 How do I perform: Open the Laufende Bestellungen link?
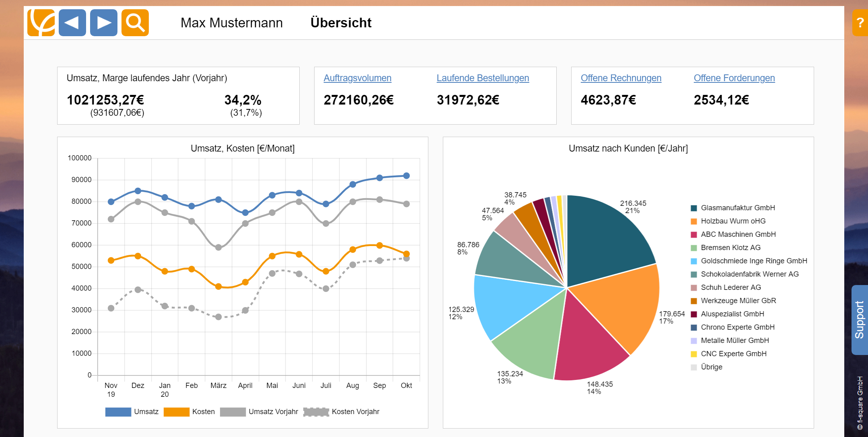[483, 78]
